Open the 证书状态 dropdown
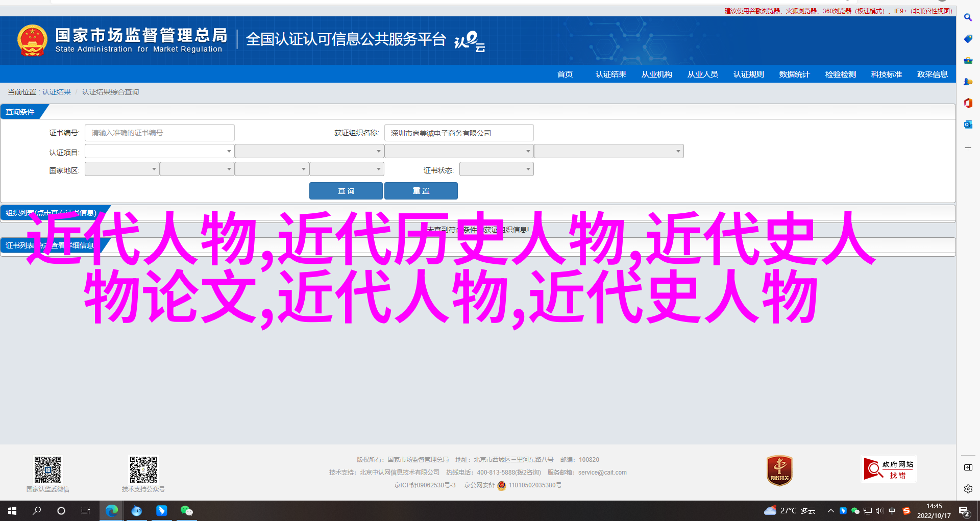Screen dimensions: 980x521 [x=497, y=169]
